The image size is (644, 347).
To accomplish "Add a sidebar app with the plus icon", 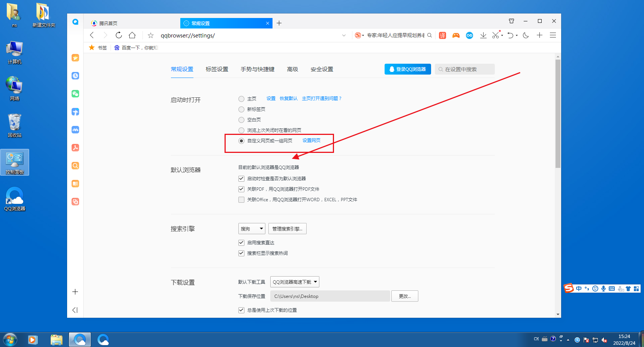I will [75, 292].
